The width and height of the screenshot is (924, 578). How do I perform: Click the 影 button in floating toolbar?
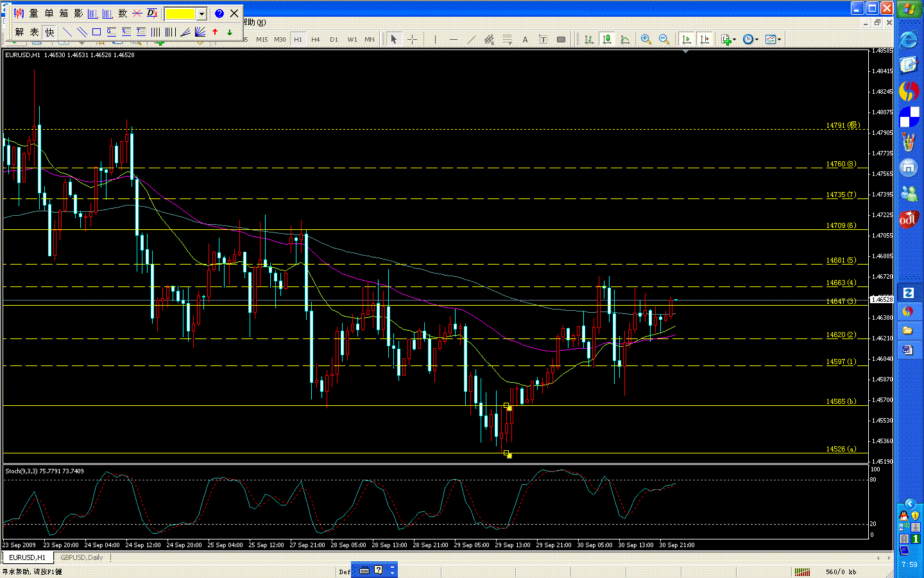point(78,13)
